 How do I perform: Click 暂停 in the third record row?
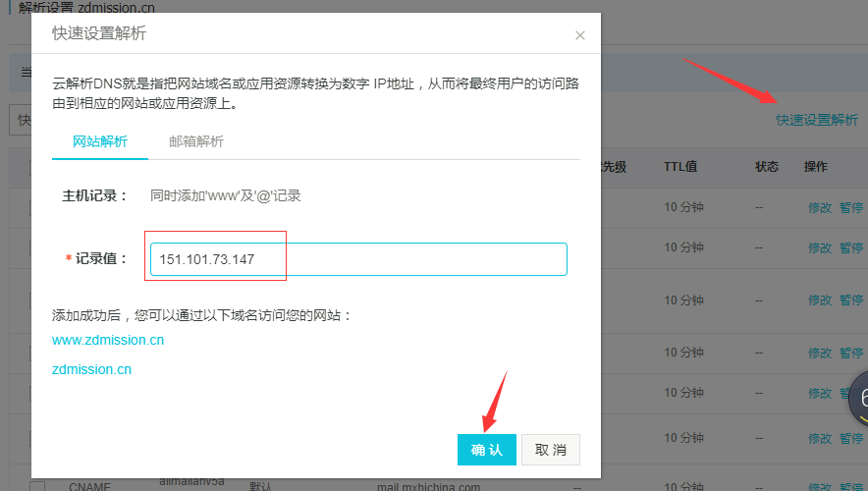click(851, 300)
